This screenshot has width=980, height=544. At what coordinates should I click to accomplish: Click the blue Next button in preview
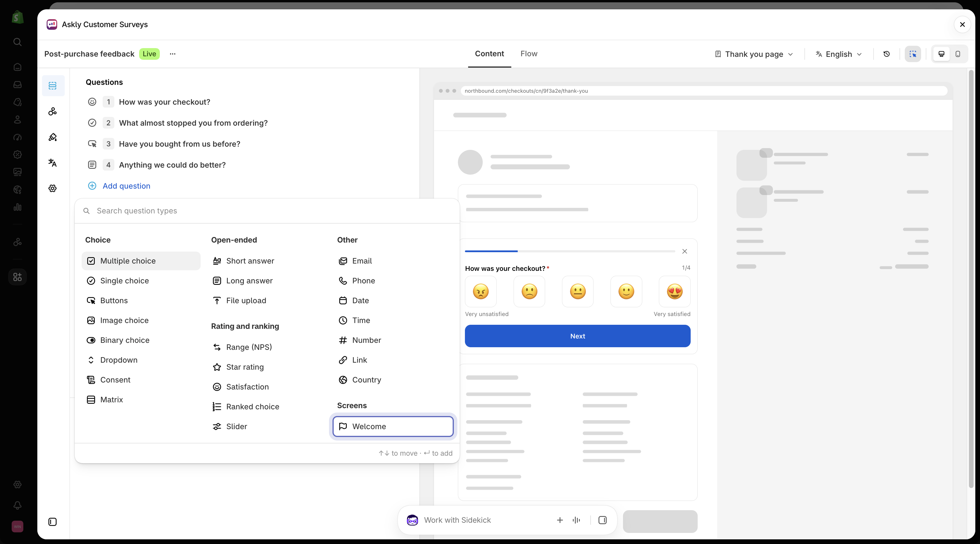[x=577, y=336]
